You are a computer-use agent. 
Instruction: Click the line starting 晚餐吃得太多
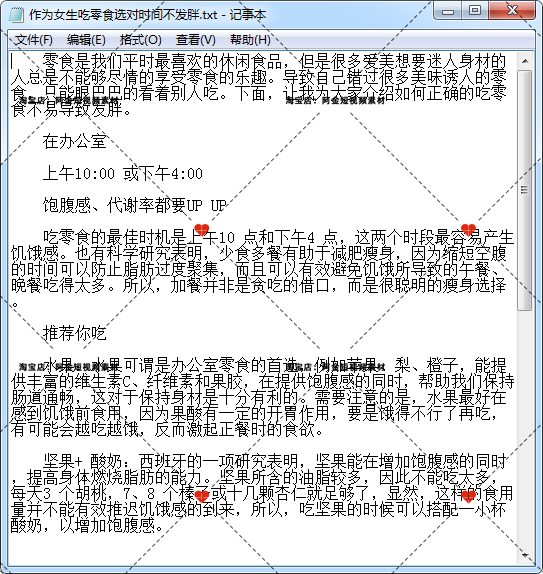tap(259, 285)
